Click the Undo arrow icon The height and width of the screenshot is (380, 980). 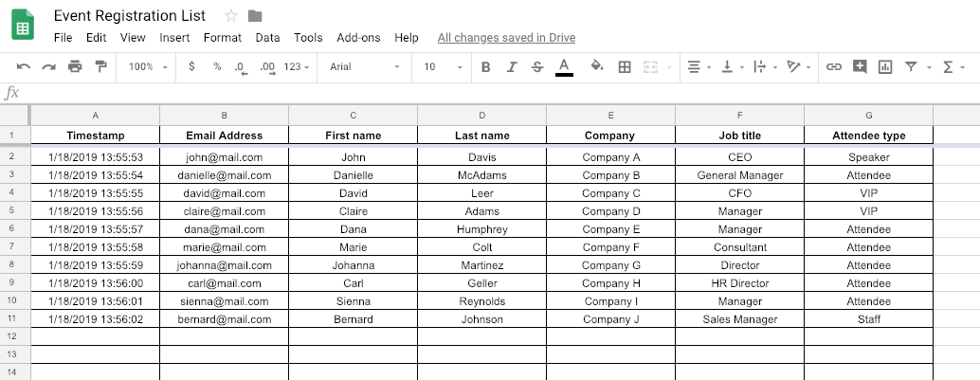[23, 67]
